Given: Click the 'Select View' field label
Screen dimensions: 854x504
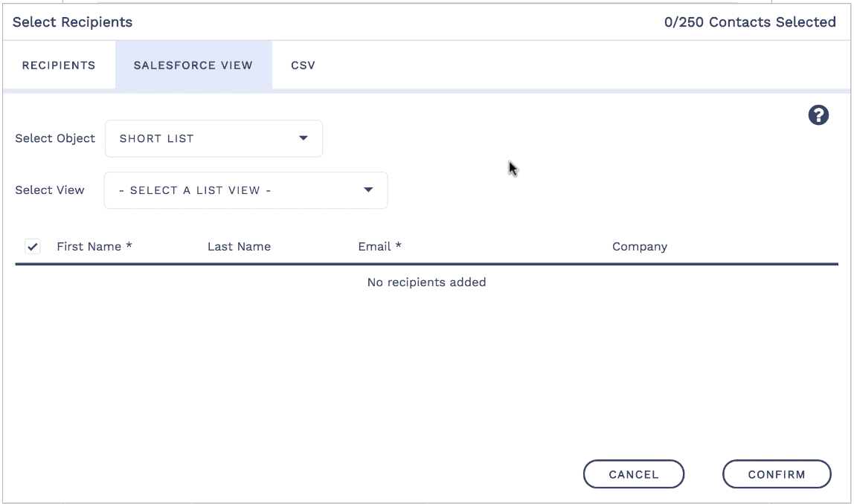Looking at the screenshot, I should click(x=50, y=190).
